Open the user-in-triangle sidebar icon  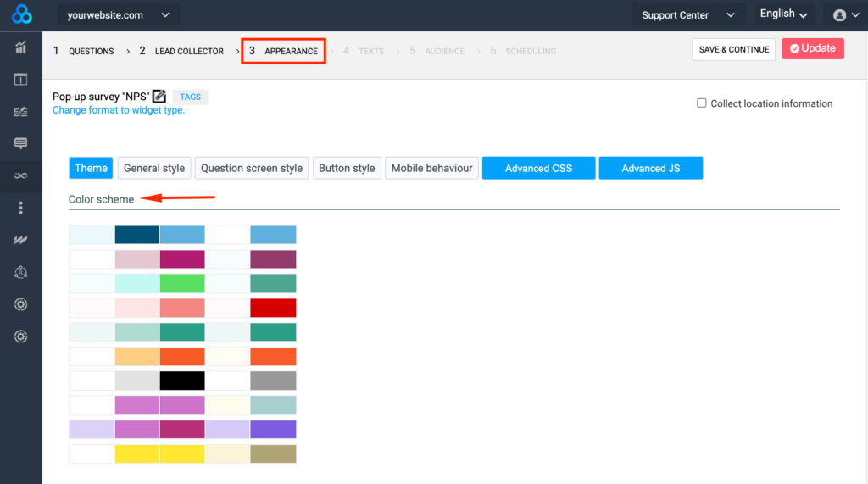pos(21,272)
